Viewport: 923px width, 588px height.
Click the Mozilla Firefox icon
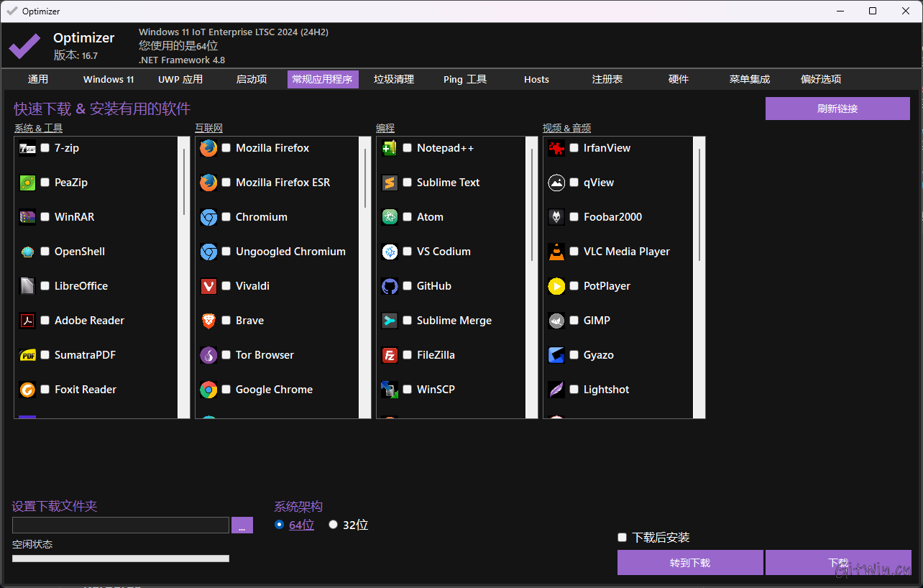(x=208, y=148)
